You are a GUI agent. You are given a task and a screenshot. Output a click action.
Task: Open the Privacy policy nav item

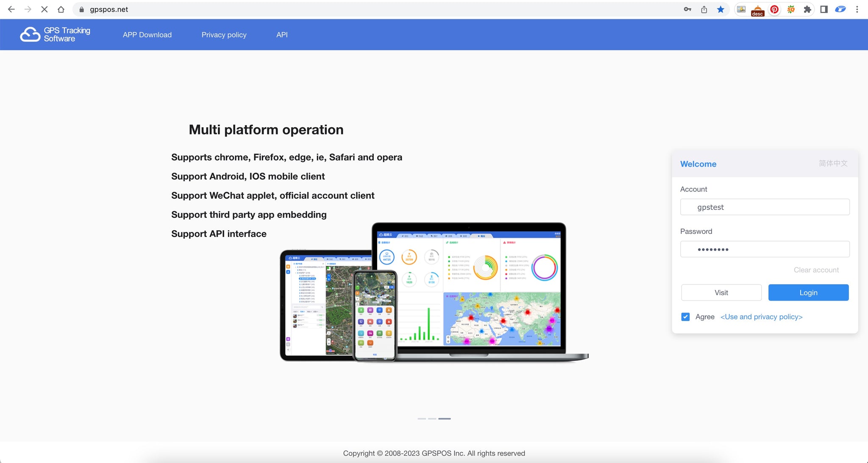point(224,35)
